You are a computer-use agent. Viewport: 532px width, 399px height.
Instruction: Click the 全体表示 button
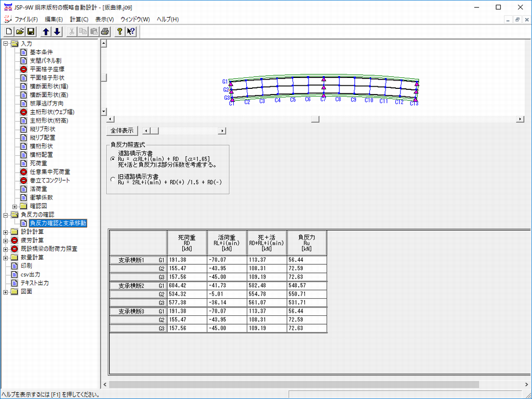(122, 131)
